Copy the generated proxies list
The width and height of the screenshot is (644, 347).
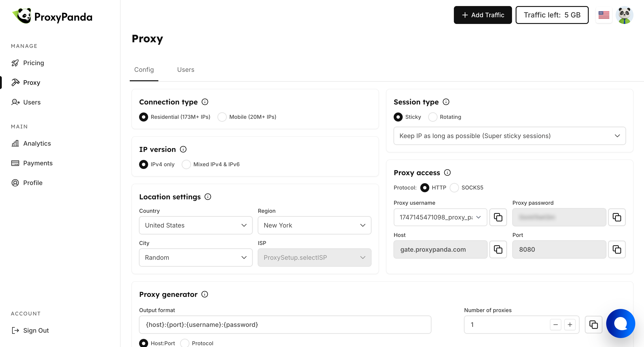click(x=593, y=324)
